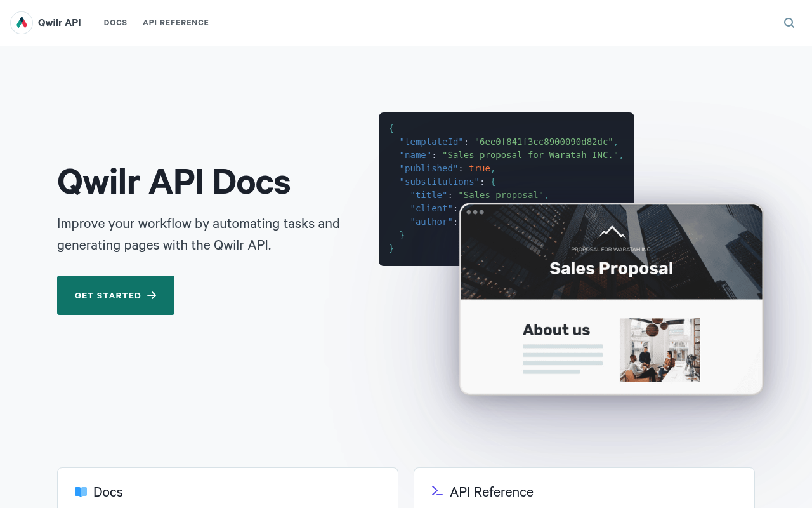This screenshot has height=508, width=812.
Task: Click the Sales Proposal preview image
Action: point(611,299)
